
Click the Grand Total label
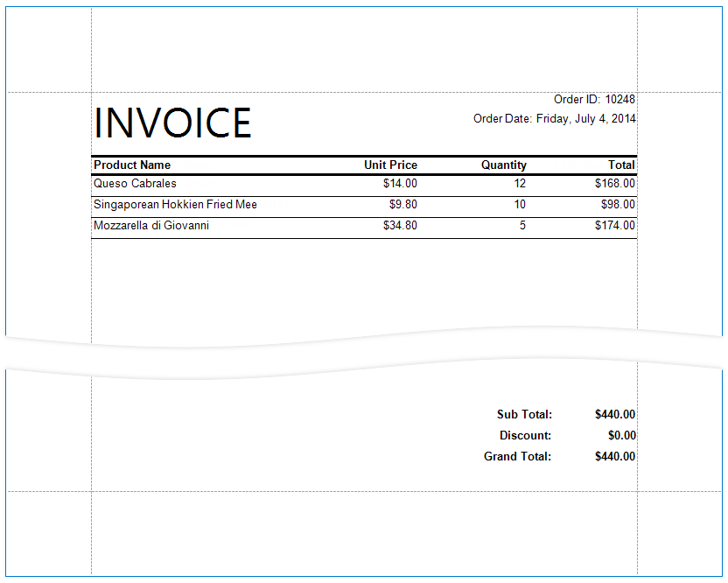(517, 457)
